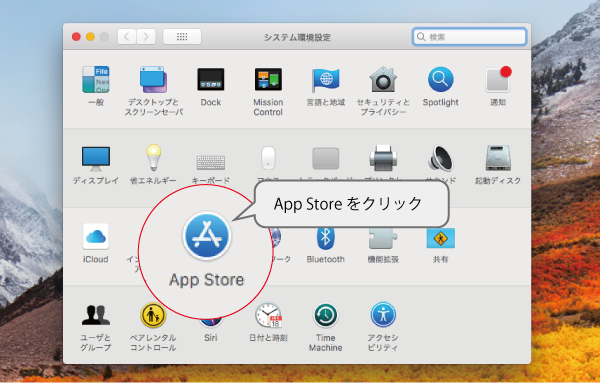Open Trackpad preferences icon
The image size is (600, 383).
coord(325,158)
